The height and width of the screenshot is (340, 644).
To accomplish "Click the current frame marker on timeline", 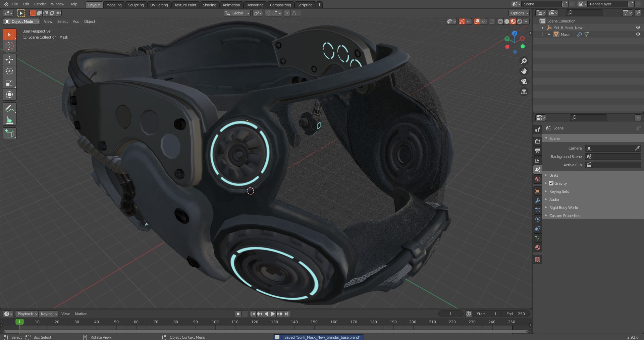I will pos(19,322).
